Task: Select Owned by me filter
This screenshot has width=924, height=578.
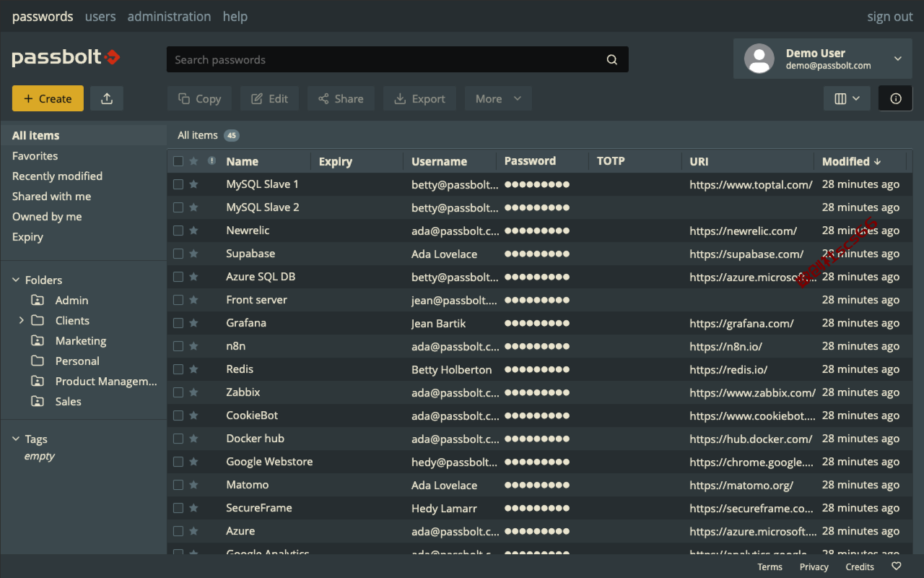Action: point(47,216)
